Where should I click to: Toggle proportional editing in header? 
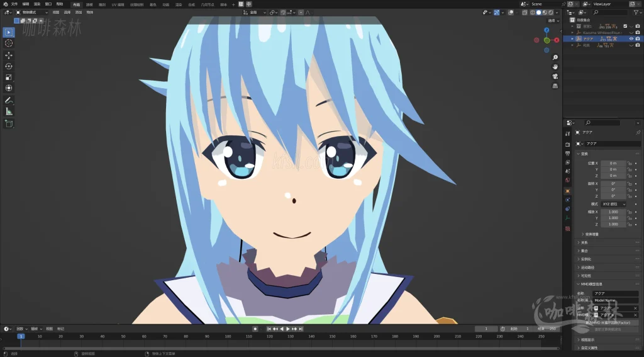(301, 13)
